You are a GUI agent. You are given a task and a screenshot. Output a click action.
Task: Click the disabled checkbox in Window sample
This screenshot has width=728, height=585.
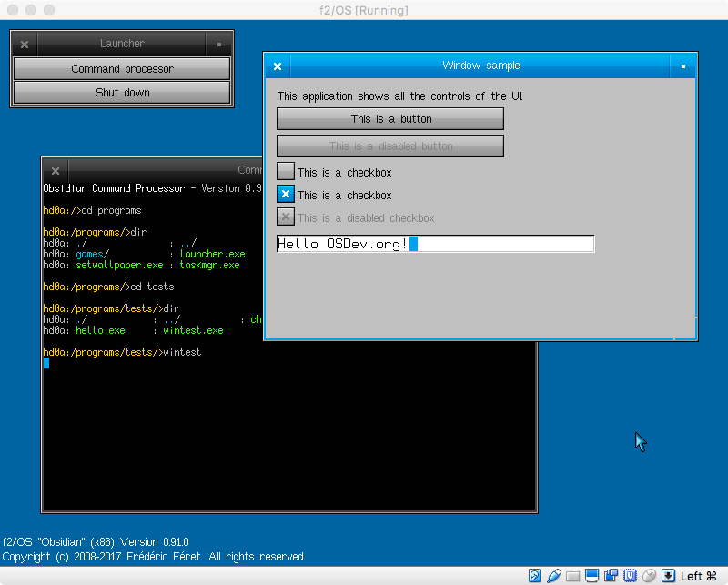point(286,217)
